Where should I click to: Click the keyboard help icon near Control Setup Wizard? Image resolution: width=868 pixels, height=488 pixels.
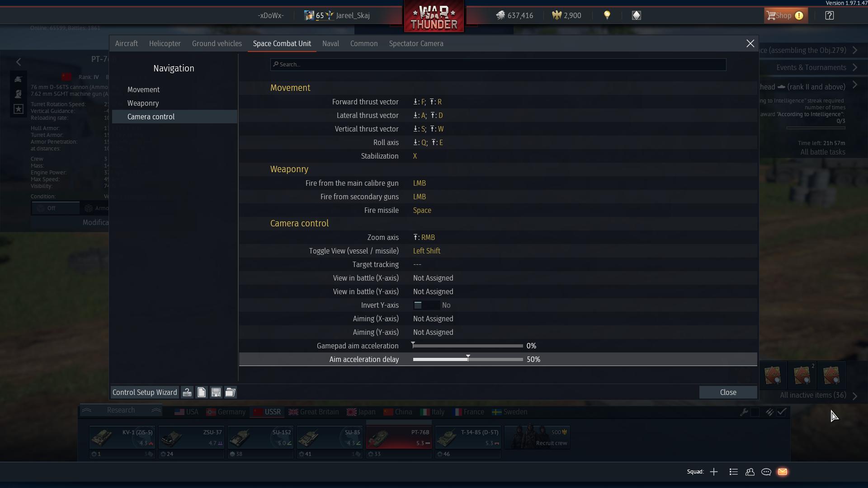187,392
